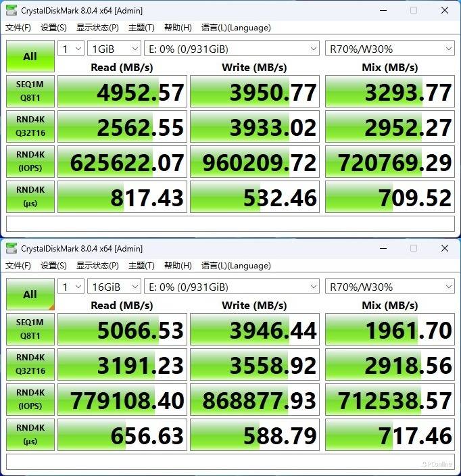Image resolution: width=461 pixels, height=476 pixels.
Task: Open 主题(T) menu in top window
Action: coord(141,28)
